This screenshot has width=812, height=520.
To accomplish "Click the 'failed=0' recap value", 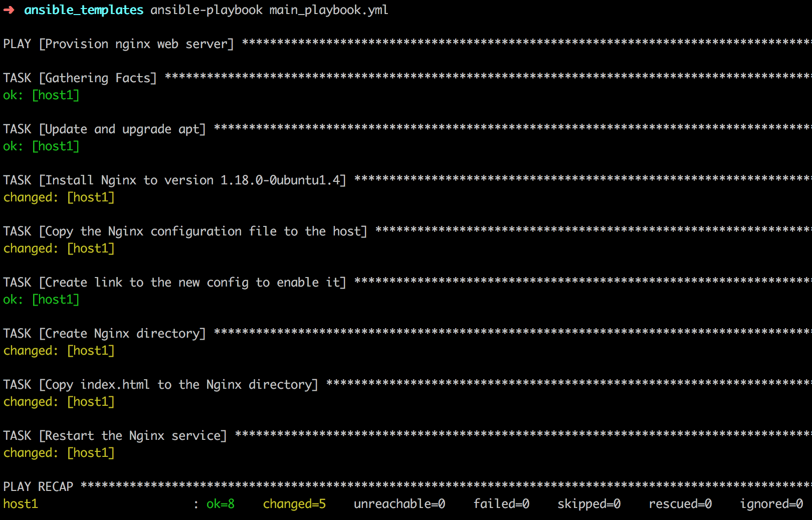I will pyautogui.click(x=501, y=504).
